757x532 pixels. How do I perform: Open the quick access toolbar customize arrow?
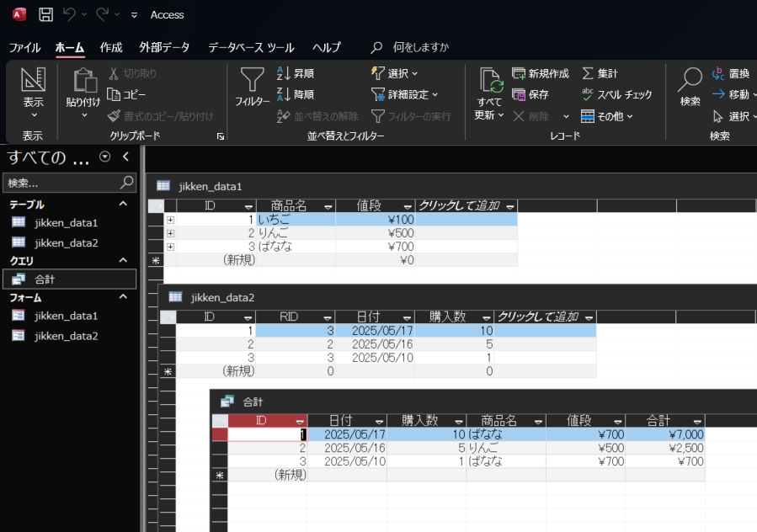pos(134,15)
